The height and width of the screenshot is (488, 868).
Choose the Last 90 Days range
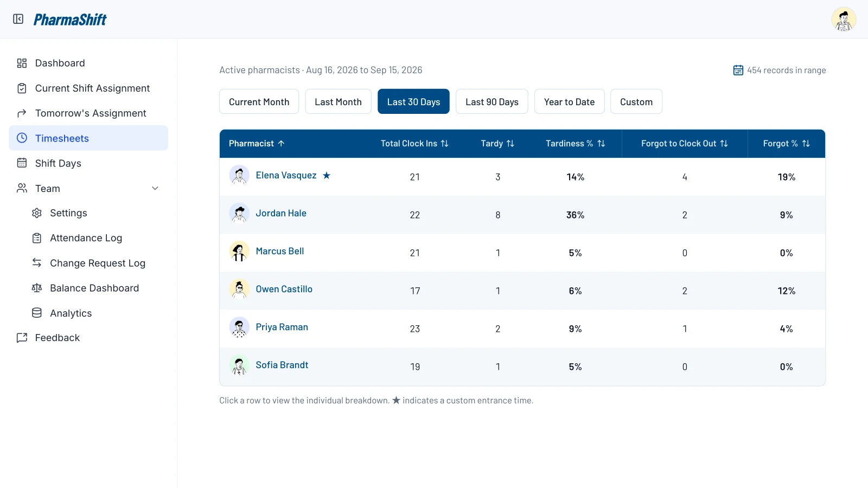pos(492,101)
